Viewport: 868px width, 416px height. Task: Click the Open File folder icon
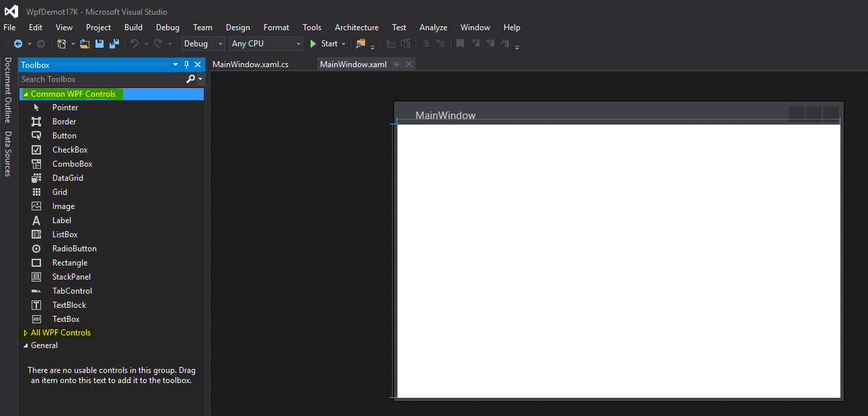(85, 44)
